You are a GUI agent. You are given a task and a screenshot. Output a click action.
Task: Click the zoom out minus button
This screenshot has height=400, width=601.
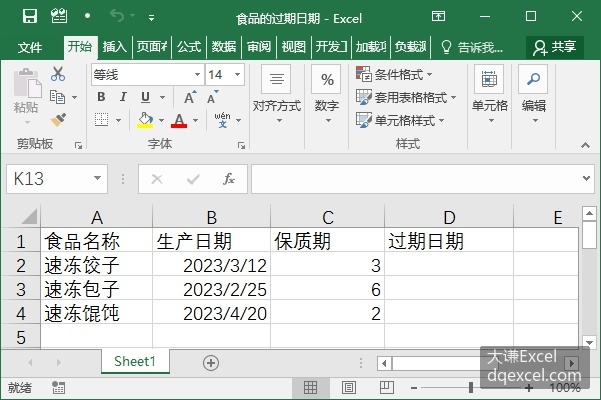pos(414,388)
